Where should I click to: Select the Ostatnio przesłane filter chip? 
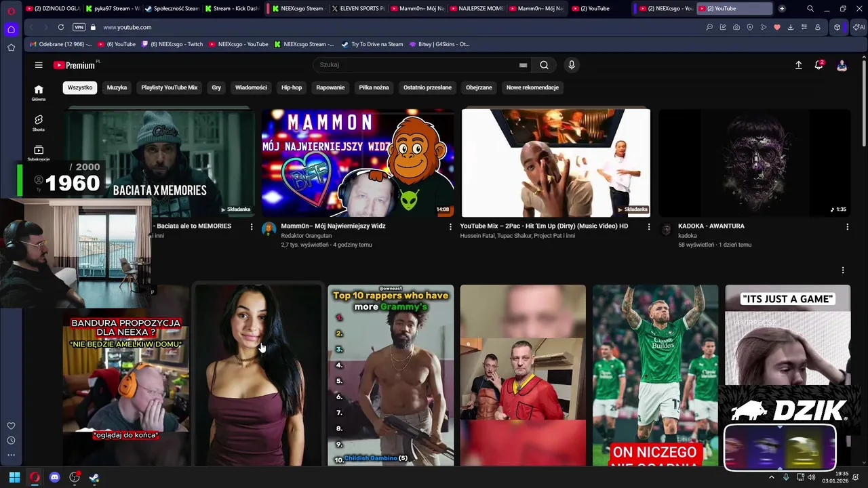(x=427, y=87)
